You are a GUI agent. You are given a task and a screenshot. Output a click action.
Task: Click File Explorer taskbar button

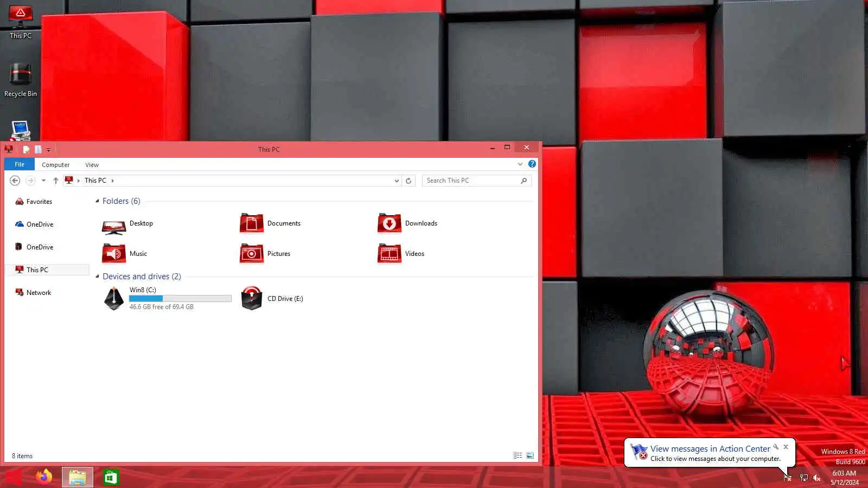coord(77,477)
